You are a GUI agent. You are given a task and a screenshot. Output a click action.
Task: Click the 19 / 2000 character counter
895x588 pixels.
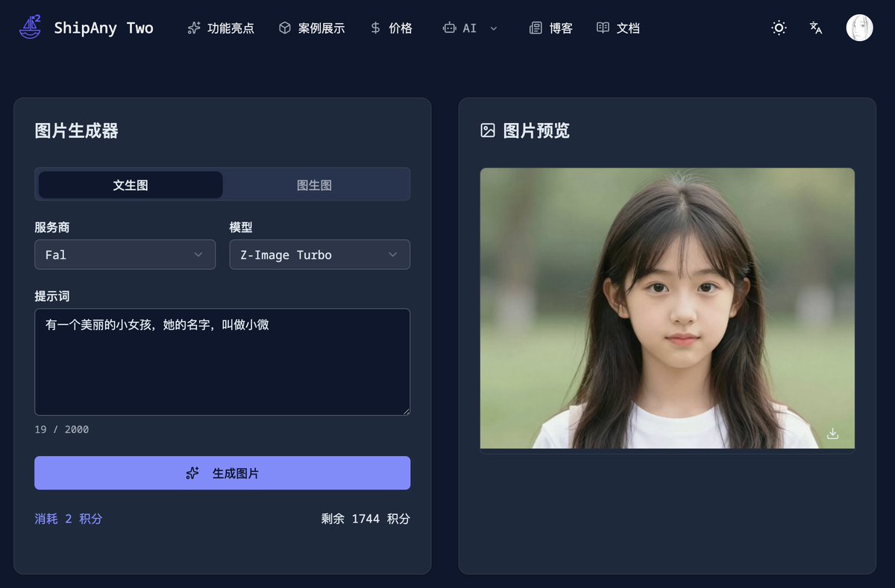coord(62,429)
